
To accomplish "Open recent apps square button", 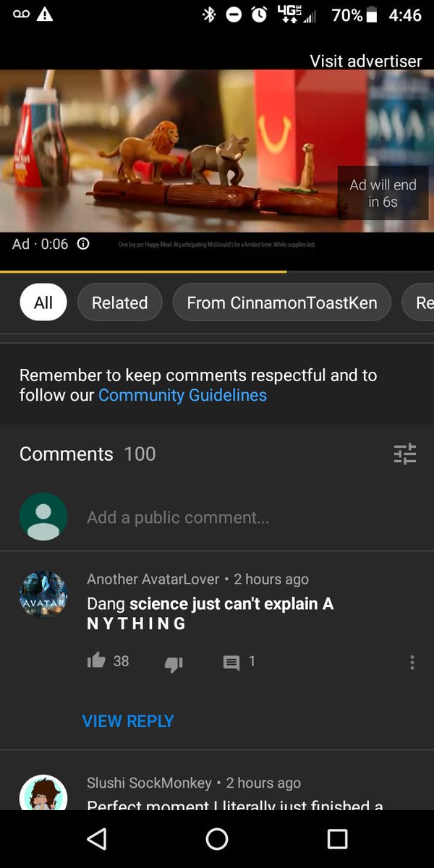I will [x=337, y=838].
